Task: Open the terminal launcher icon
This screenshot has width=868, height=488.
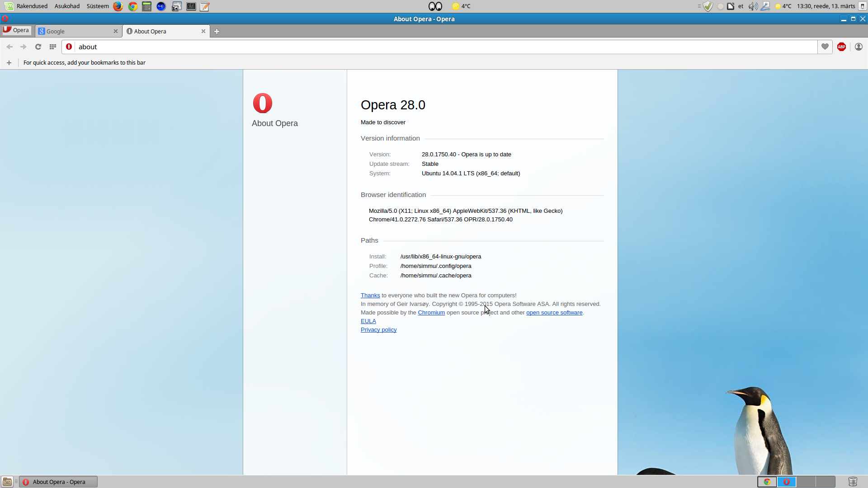Action: (191, 6)
